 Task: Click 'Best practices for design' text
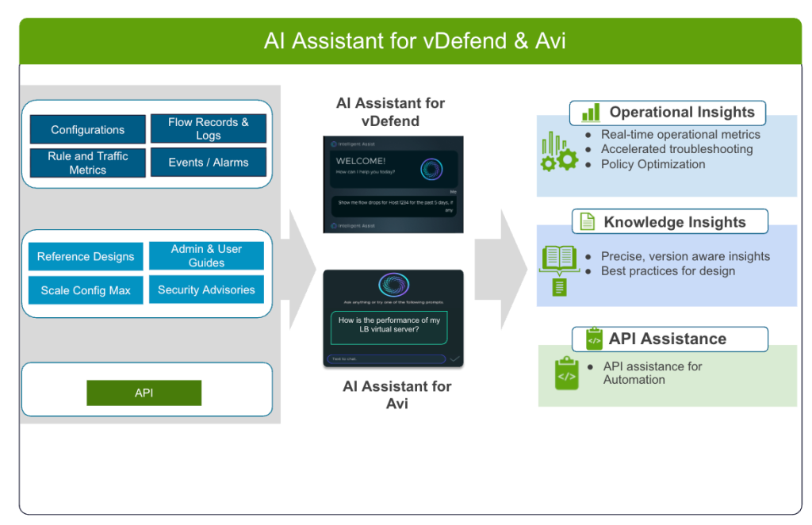[x=668, y=270]
